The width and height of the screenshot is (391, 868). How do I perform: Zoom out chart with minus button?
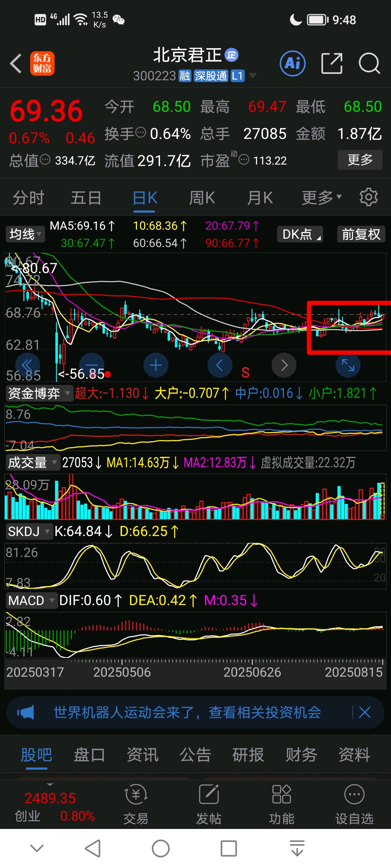coord(92,365)
